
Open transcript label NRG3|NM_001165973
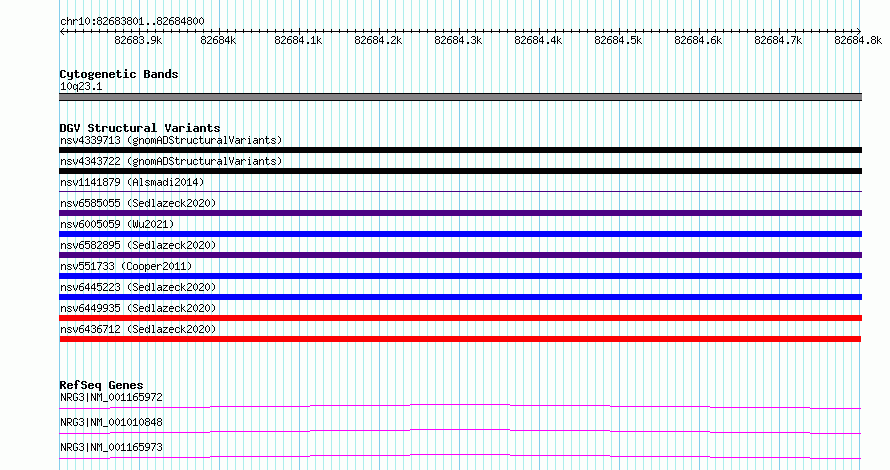coord(111,447)
